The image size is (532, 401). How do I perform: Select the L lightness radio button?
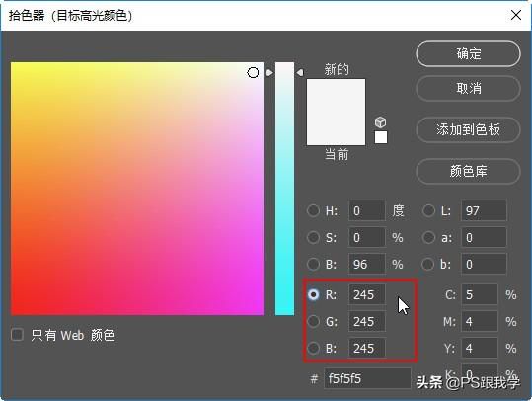point(428,210)
